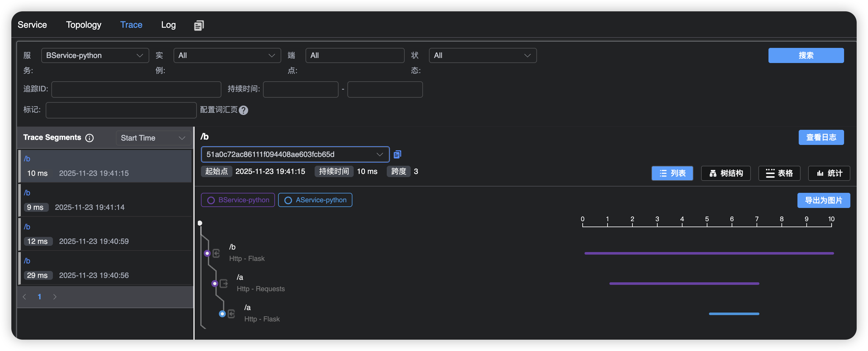Open the Log tab
This screenshot has height=351, width=868.
click(x=168, y=25)
